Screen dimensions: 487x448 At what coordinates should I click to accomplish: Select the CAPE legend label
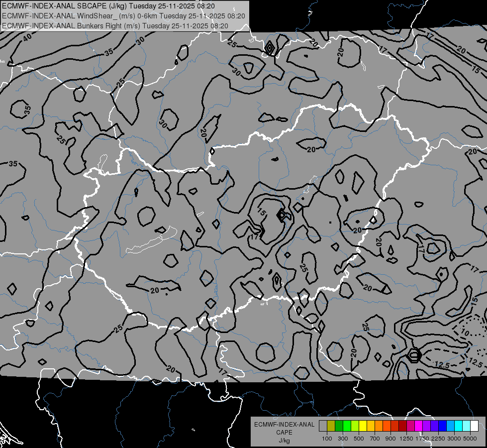click(x=284, y=433)
